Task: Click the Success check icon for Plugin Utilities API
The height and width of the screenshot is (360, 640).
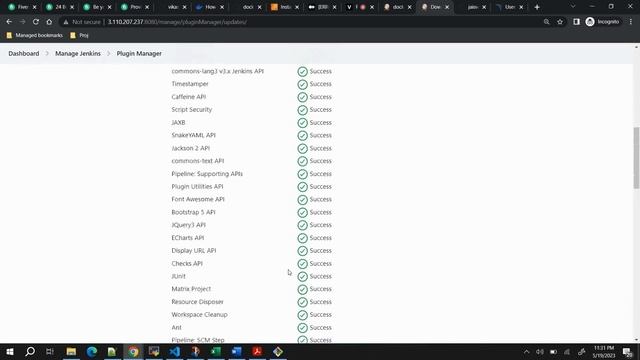Action: [x=302, y=187]
